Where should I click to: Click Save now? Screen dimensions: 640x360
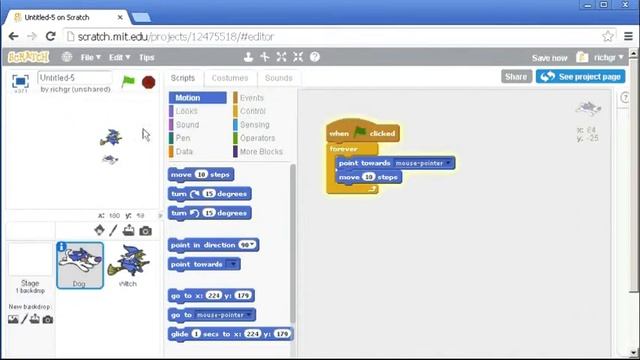[x=549, y=58]
